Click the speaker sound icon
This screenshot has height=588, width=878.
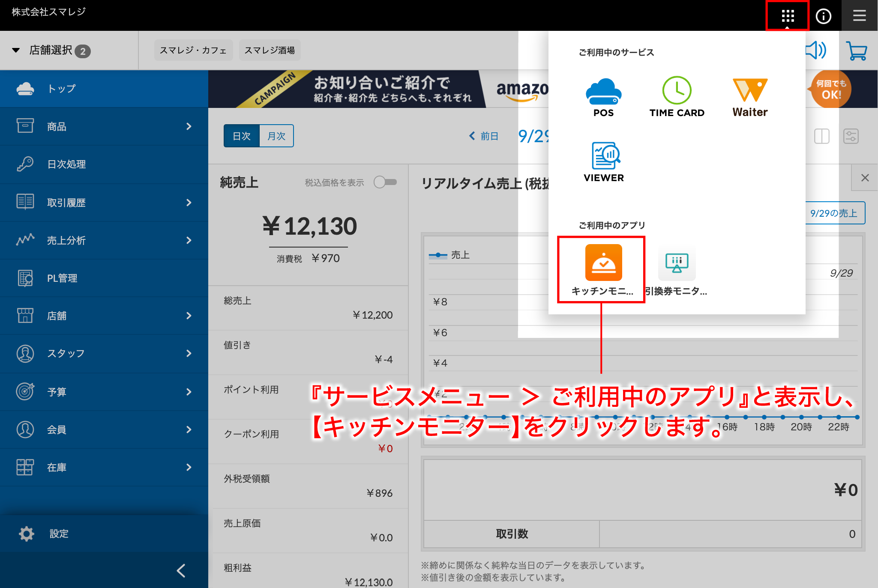[x=816, y=50]
